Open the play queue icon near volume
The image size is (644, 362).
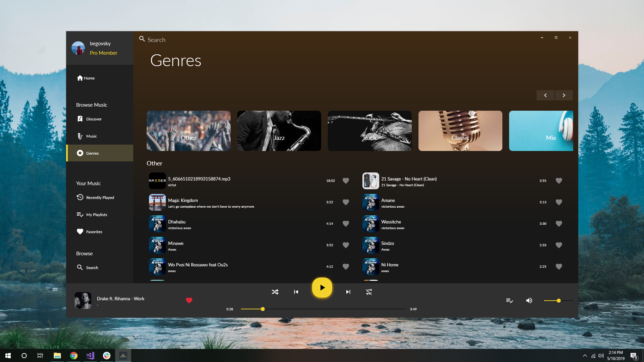click(x=509, y=300)
